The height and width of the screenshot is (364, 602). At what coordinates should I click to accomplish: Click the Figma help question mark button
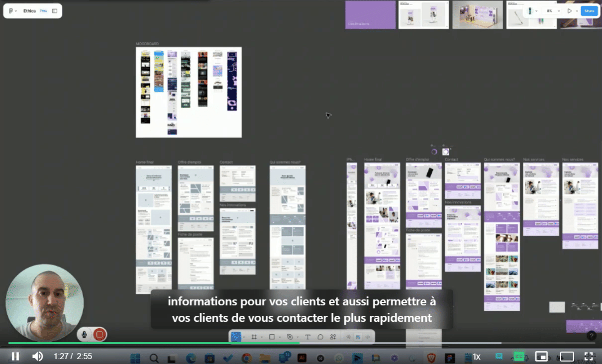click(x=591, y=336)
